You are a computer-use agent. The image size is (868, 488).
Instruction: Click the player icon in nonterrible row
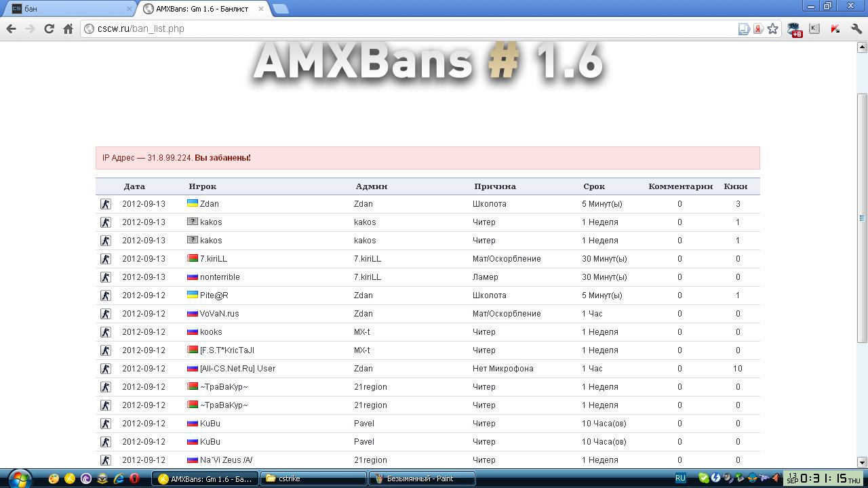pos(105,277)
